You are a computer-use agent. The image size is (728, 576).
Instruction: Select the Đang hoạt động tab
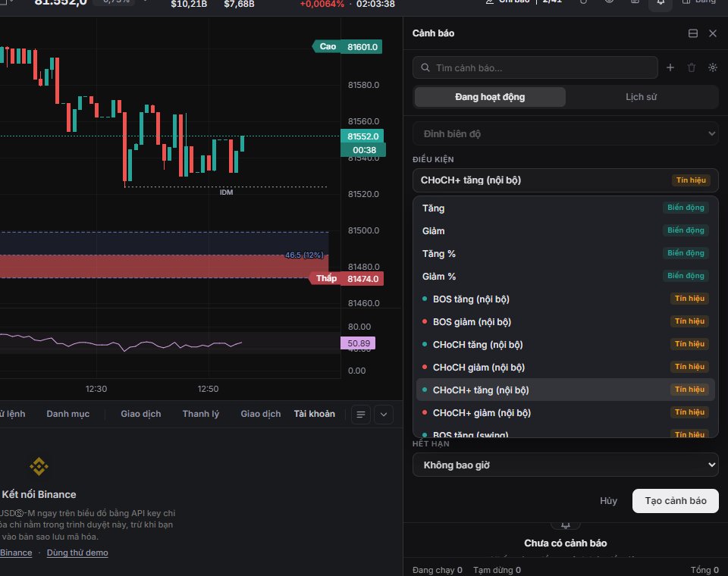click(490, 97)
